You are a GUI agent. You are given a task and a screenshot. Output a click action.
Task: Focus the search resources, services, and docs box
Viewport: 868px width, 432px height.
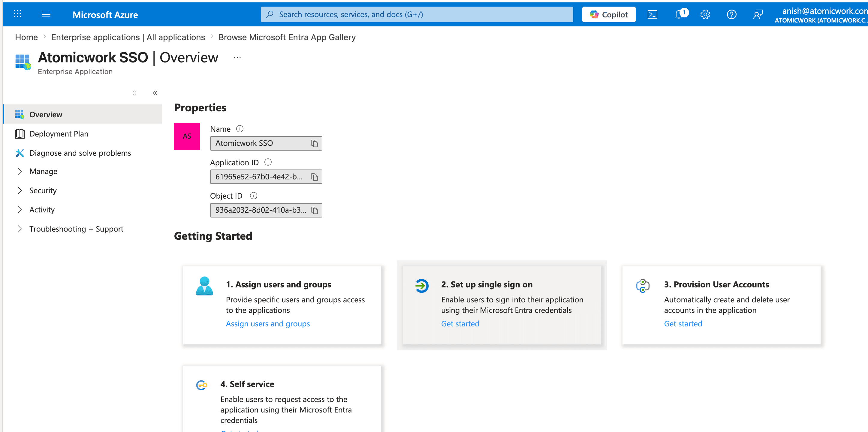tap(417, 14)
